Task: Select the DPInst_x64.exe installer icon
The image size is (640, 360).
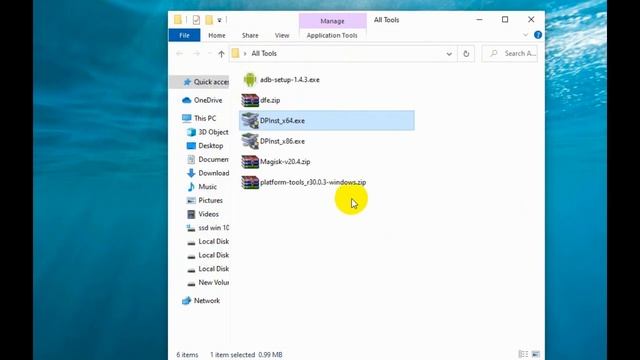Action: coord(250,120)
